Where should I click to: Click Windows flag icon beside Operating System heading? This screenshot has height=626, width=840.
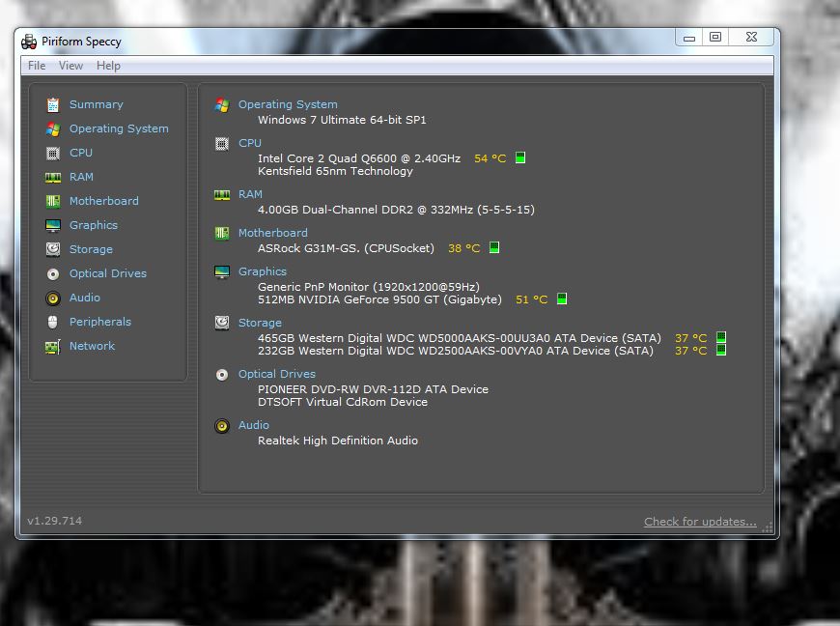click(x=222, y=105)
